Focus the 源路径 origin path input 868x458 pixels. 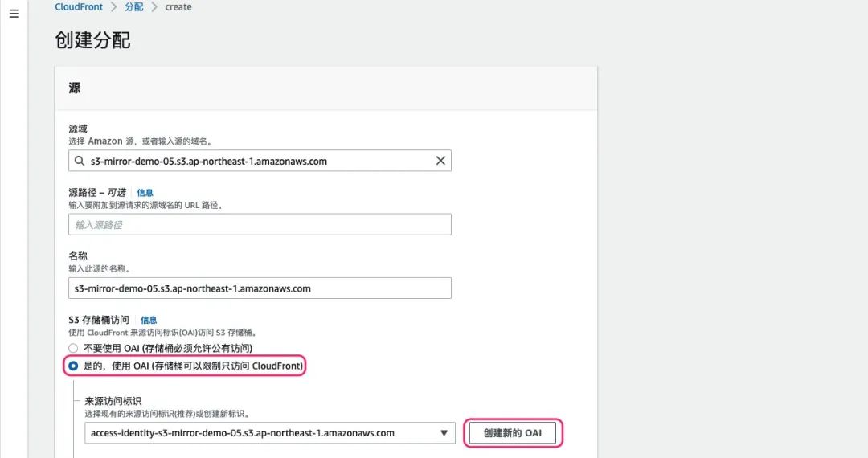tap(260, 224)
